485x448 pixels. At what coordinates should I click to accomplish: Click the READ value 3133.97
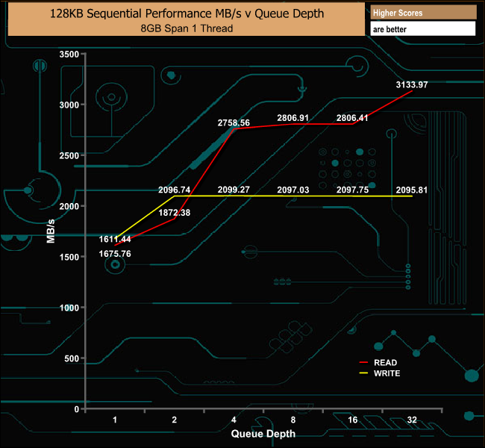(412, 85)
